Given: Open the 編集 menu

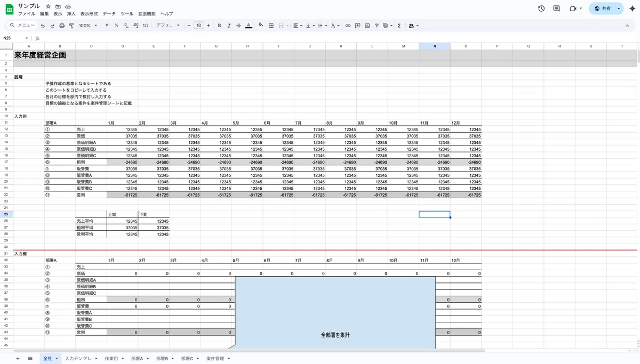Looking at the screenshot, I should [x=44, y=13].
